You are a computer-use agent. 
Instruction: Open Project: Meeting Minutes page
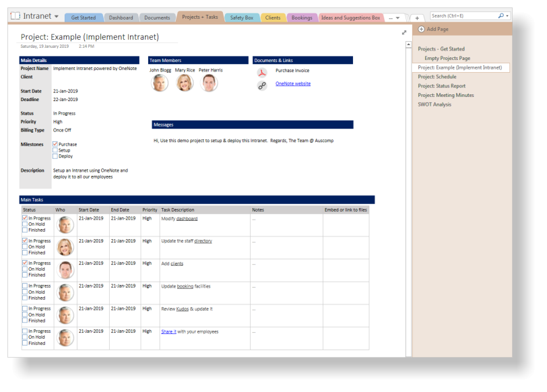[x=446, y=95]
